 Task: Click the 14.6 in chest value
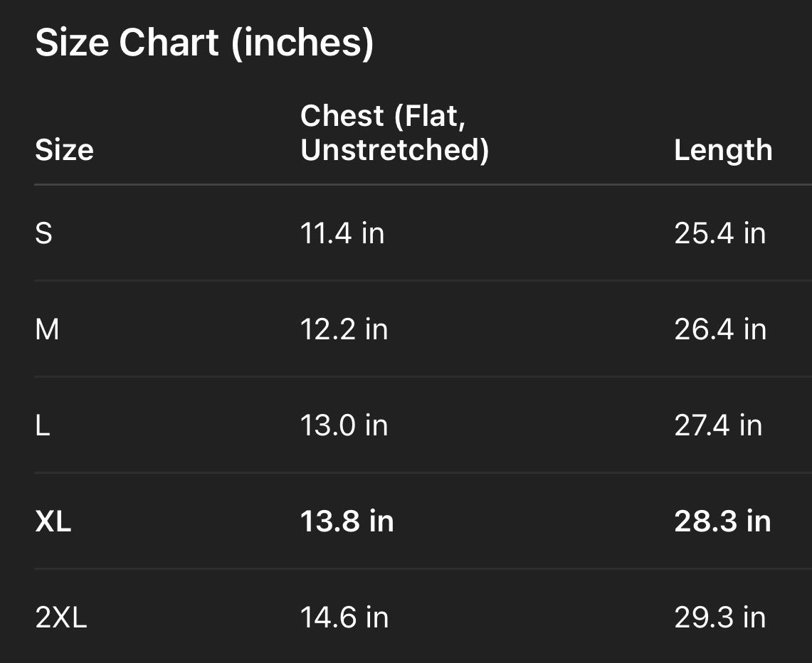pyautogui.click(x=344, y=617)
